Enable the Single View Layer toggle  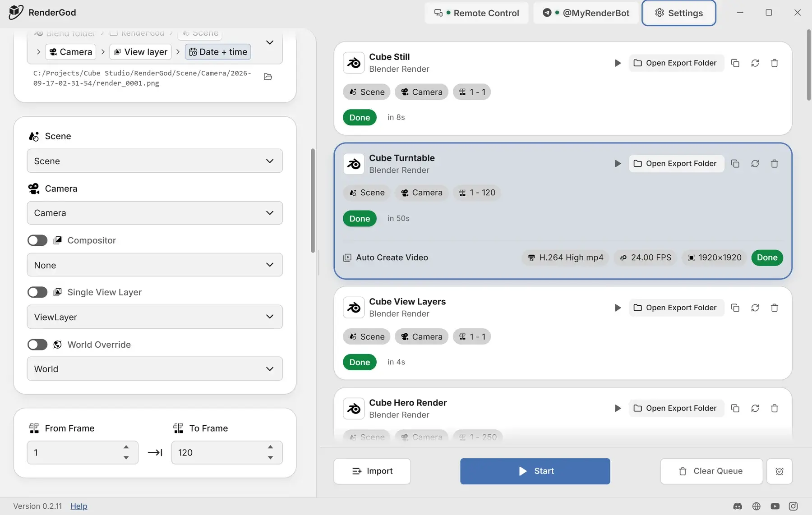pos(37,292)
